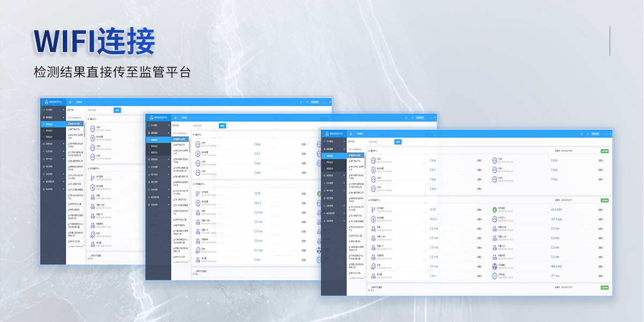The width and height of the screenshot is (644, 322).
Task: Click wind speed icon beside 3.1 m/s in rightmost window
Action: (x=373, y=266)
